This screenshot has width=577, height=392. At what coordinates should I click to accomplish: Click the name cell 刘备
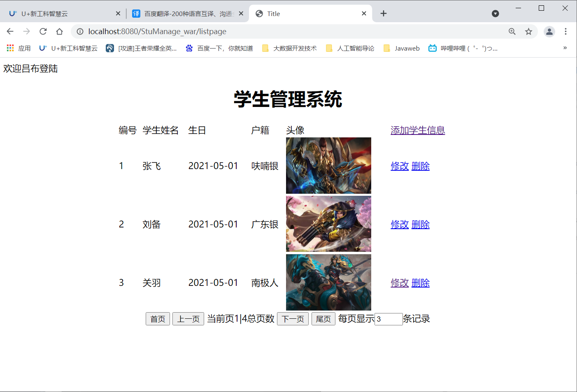[151, 225]
